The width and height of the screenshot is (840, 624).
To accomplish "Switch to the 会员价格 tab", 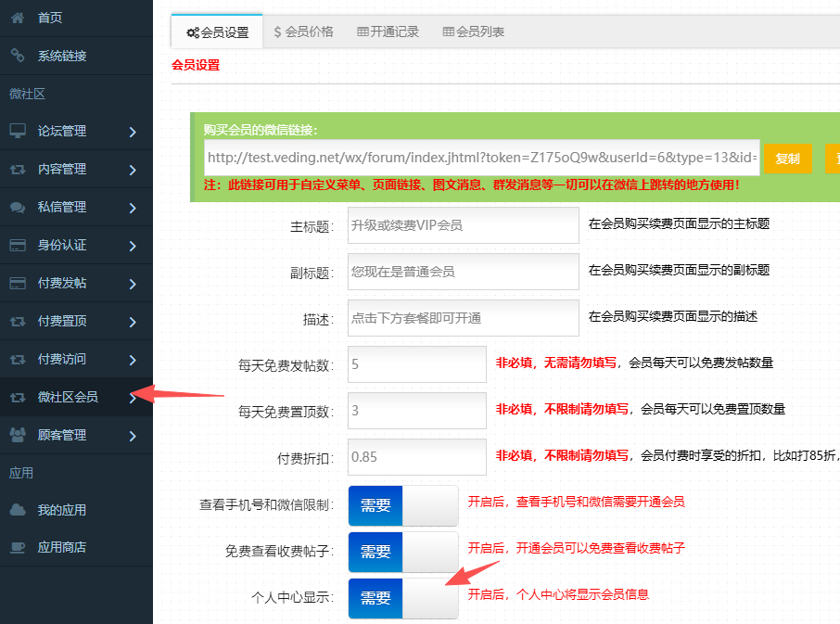I will click(303, 32).
